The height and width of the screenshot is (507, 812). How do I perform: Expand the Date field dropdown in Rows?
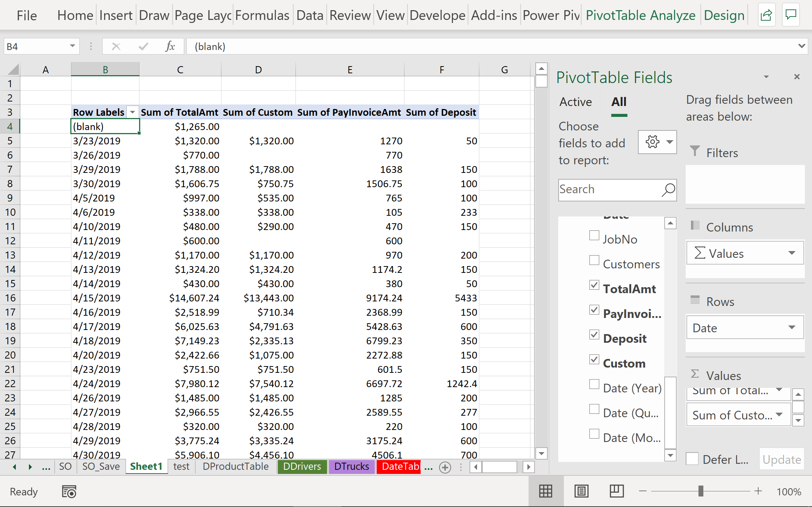pos(792,328)
